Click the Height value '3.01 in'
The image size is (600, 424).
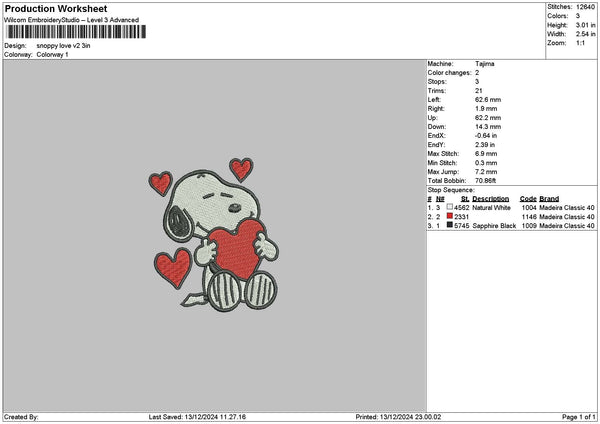585,25
